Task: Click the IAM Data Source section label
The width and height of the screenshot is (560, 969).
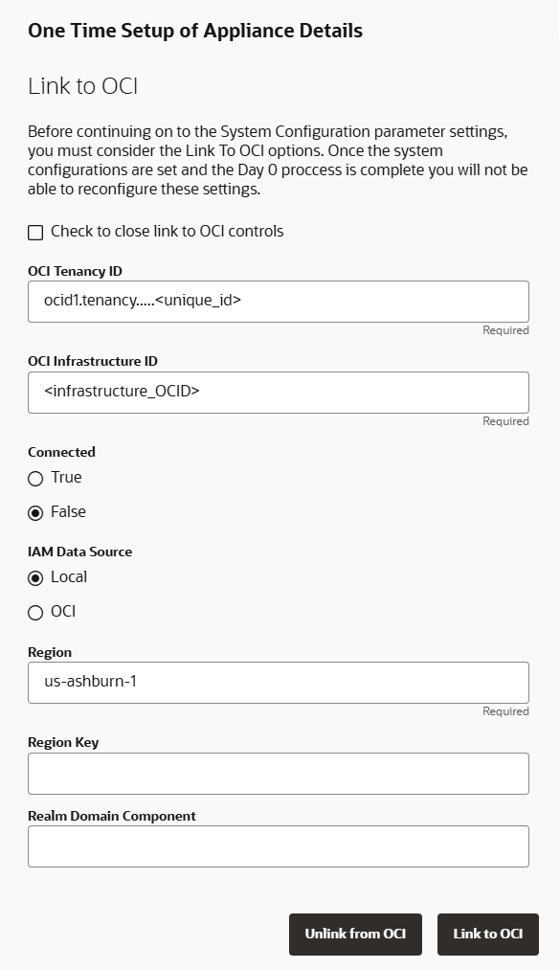Action: 80,552
